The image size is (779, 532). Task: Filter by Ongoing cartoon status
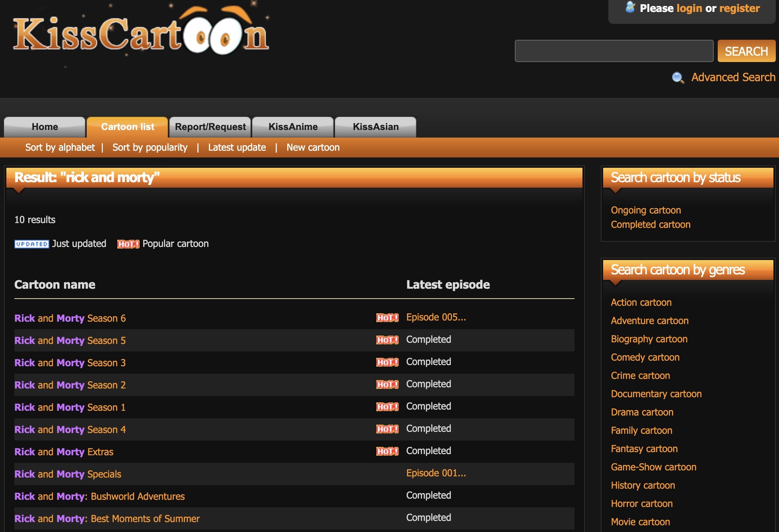[x=646, y=210]
